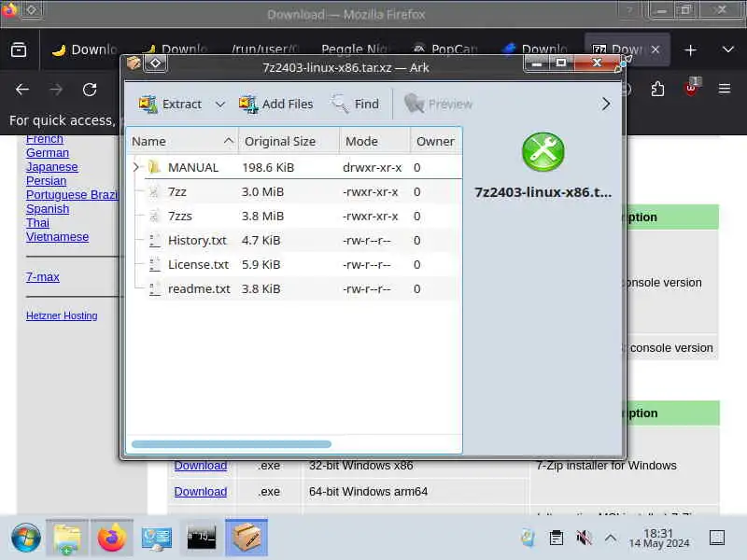Viewport: 747px width, 560px height.
Task: Switch to the first Download tab
Action: tap(85, 49)
